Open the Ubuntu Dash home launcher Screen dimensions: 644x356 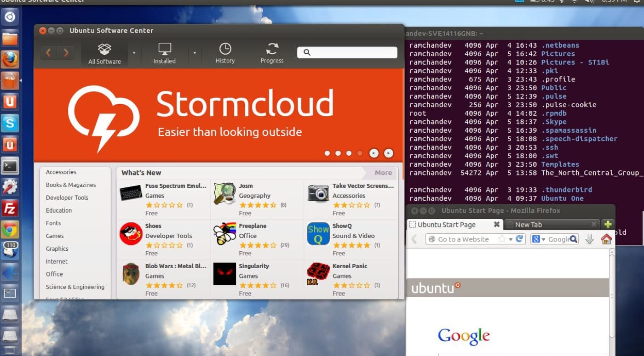(x=10, y=17)
